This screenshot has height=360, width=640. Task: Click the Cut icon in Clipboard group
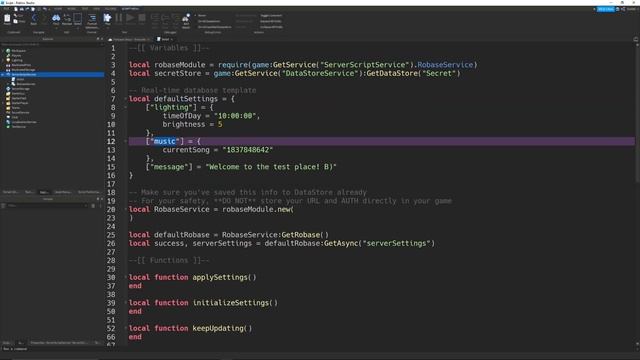pos(16,16)
